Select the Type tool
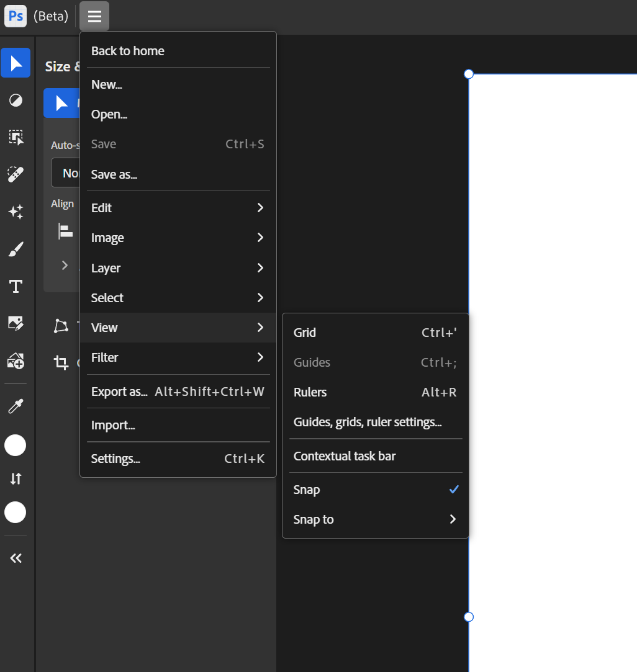 [16, 286]
